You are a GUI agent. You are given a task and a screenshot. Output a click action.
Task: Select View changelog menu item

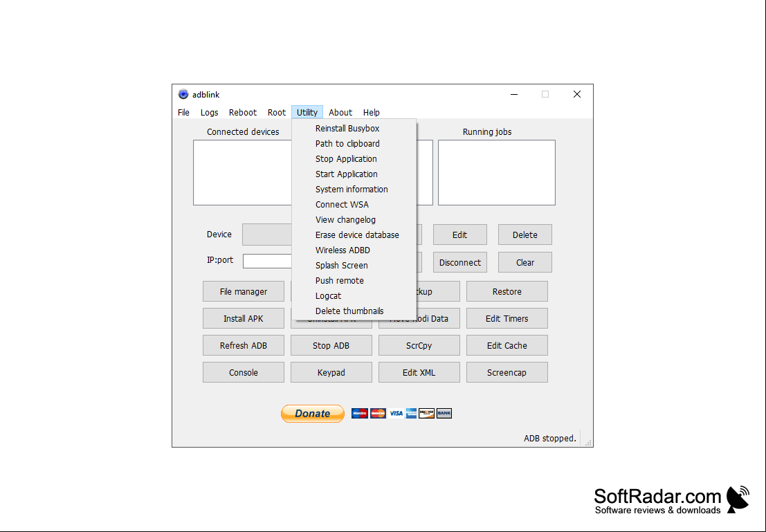point(354,220)
